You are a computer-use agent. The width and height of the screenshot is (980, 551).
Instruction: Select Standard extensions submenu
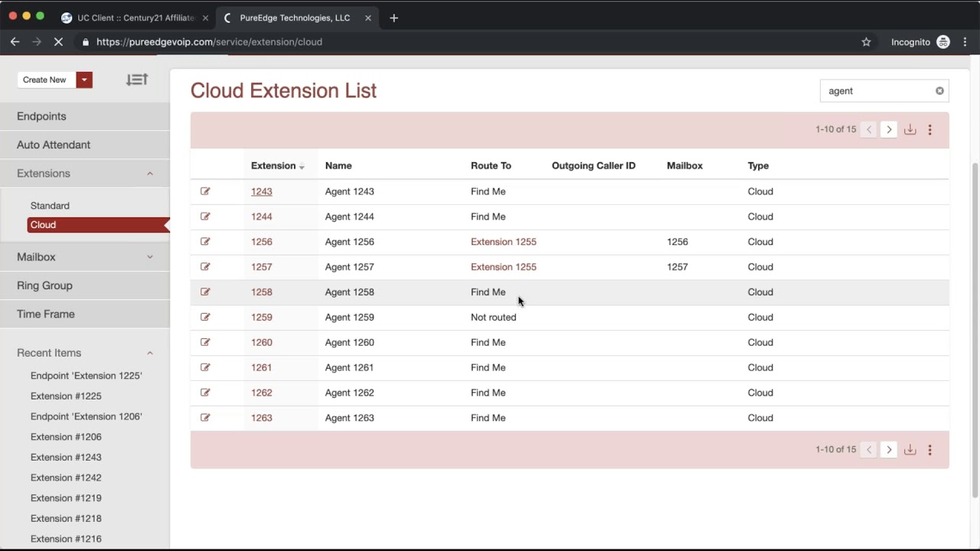tap(50, 206)
